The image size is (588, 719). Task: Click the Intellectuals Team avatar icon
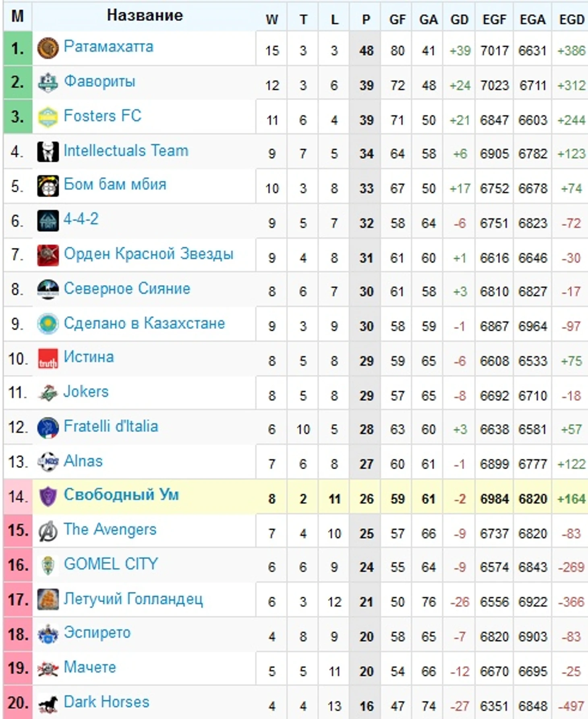48,152
